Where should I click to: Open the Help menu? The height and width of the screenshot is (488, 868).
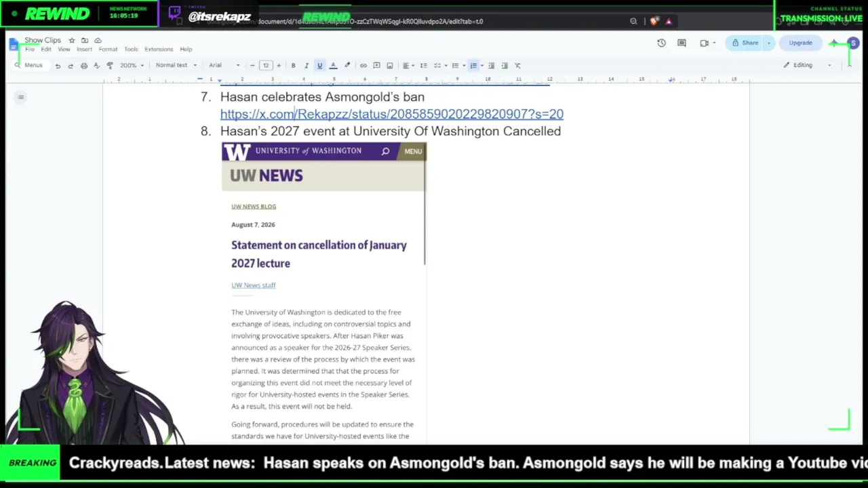(186, 49)
